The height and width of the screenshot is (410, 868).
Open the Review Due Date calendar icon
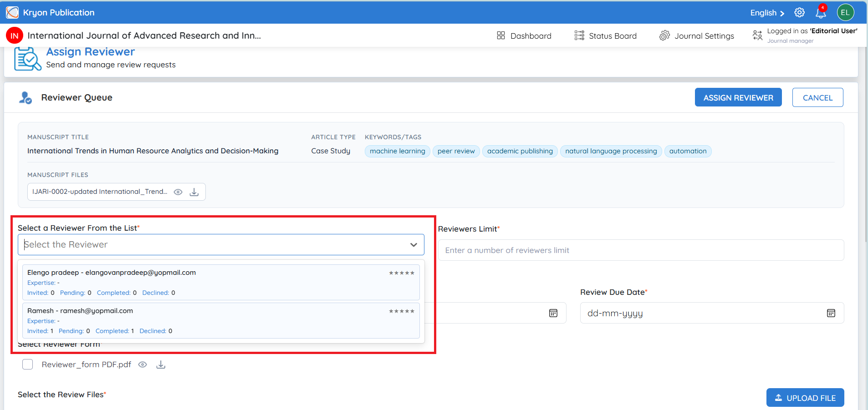click(x=831, y=313)
